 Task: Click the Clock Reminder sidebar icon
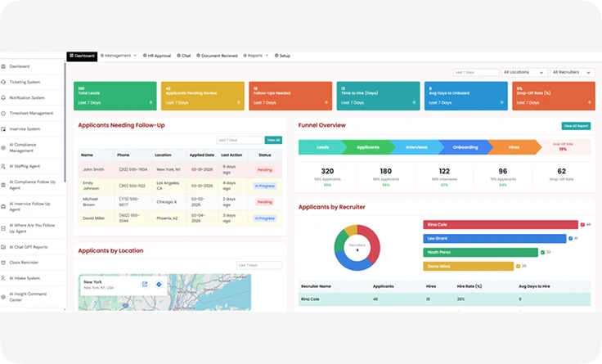coord(3,263)
